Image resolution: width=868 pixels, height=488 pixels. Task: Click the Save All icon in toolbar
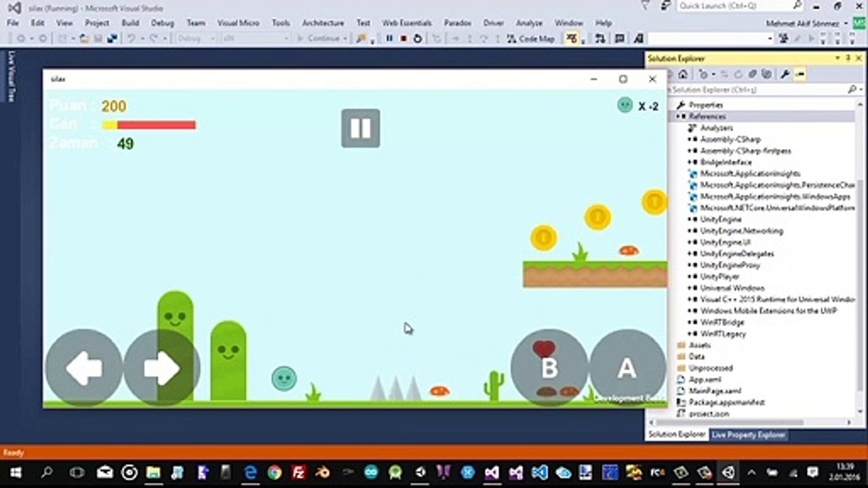tap(111, 39)
